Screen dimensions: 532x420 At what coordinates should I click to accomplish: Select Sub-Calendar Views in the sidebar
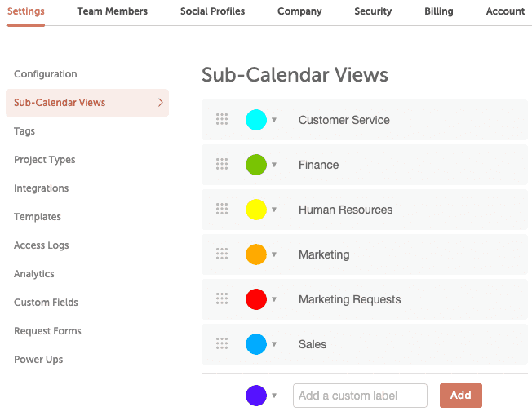(x=87, y=103)
